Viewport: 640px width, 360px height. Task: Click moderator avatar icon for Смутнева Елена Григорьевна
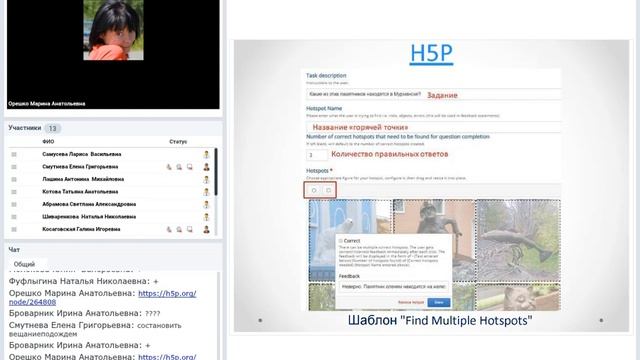click(207, 167)
